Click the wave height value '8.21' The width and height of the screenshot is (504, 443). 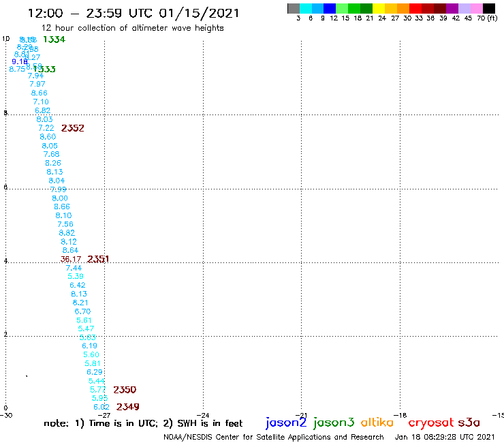80,303
